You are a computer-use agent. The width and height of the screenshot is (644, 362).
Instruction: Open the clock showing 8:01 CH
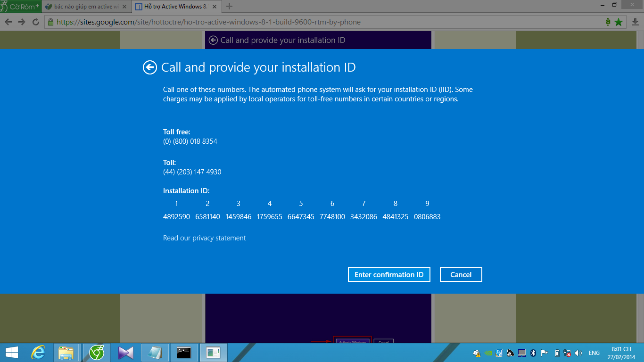621,353
